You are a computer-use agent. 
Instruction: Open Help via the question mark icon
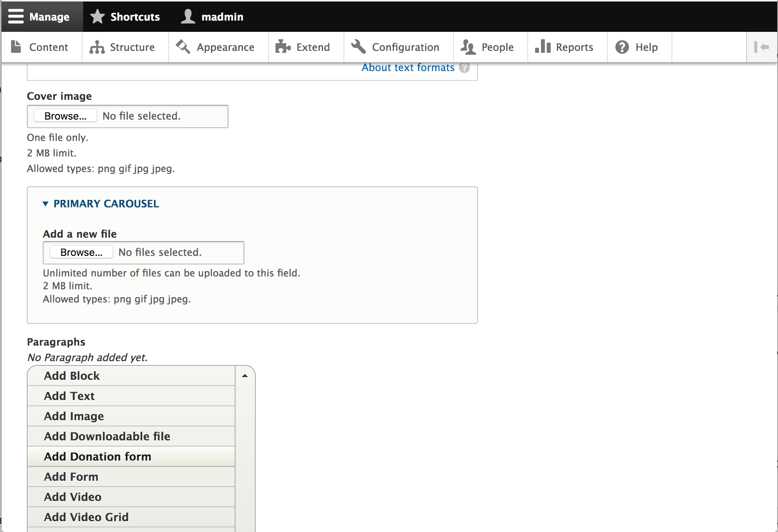(621, 47)
